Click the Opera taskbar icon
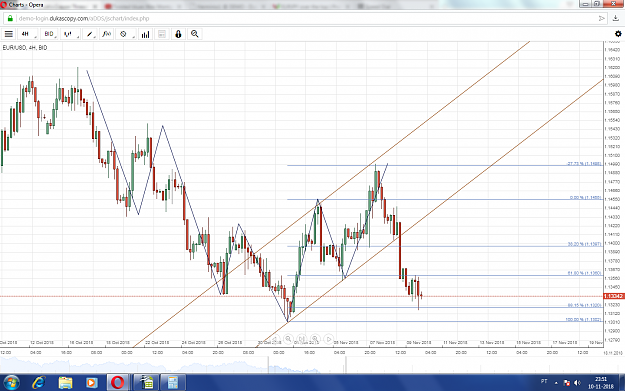Viewport: 625px width, 391px height. tap(118, 383)
